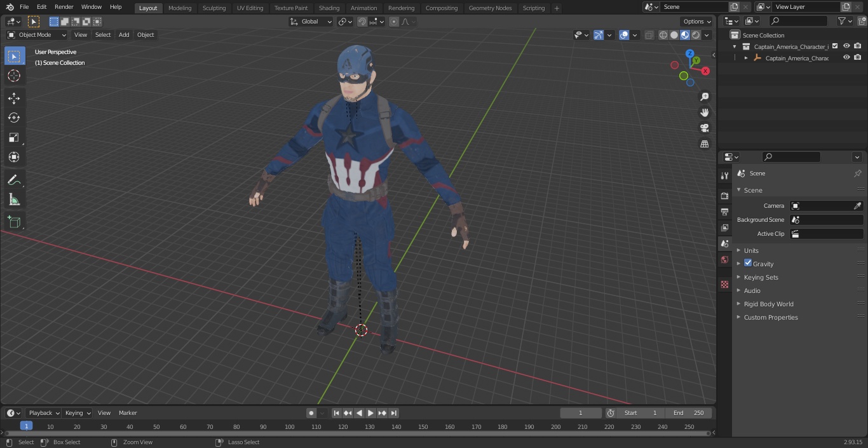Activate the 3D Cursor tool
The width and height of the screenshot is (868, 448).
[x=14, y=76]
